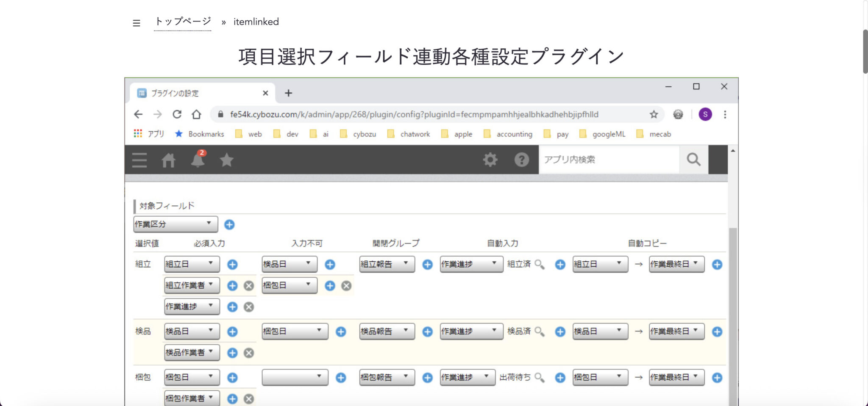Open the 検品日 dropdown in the 検品 row
The image size is (868, 406).
coord(191,331)
